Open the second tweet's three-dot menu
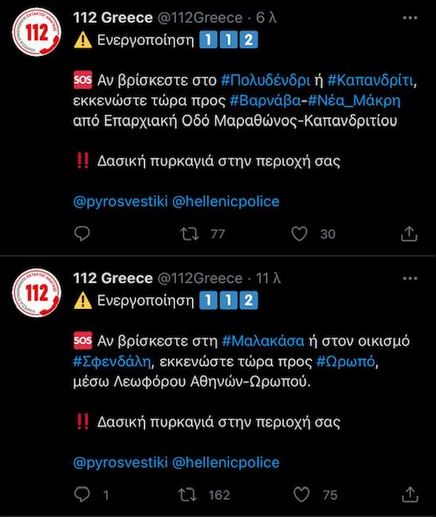This screenshot has width=436, height=517. [410, 279]
